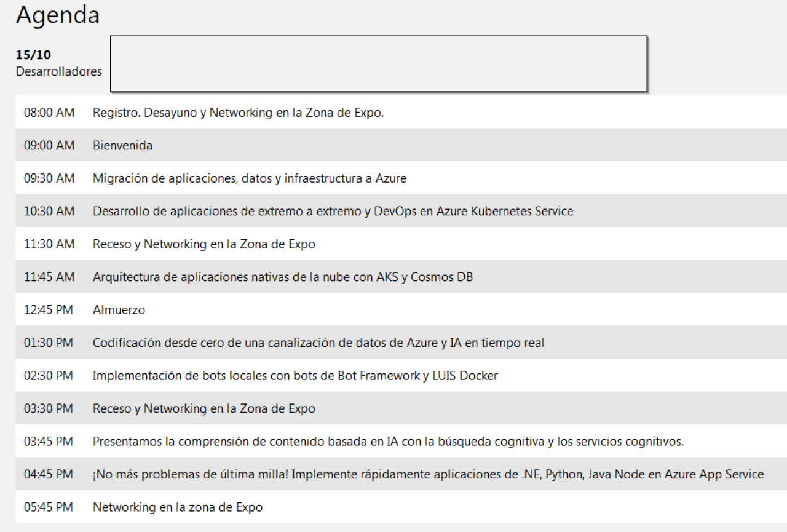Open the Registro, Desayuno y Networking session title

click(x=238, y=113)
